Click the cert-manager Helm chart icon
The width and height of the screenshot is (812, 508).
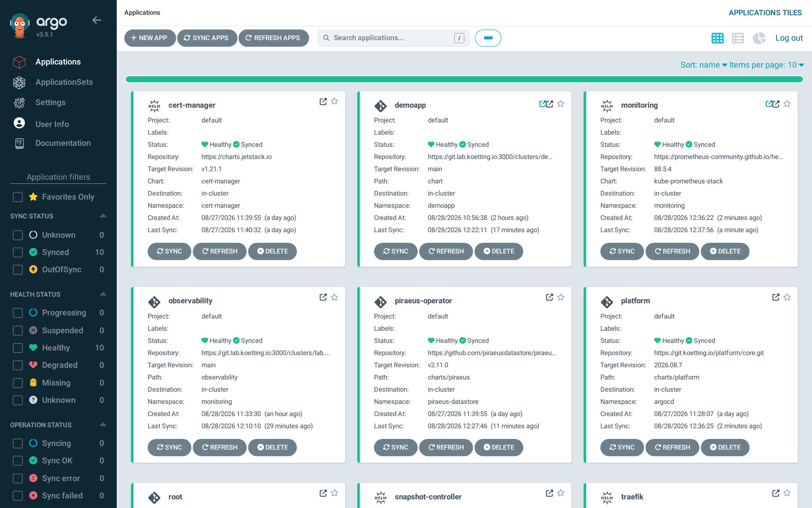pos(154,106)
